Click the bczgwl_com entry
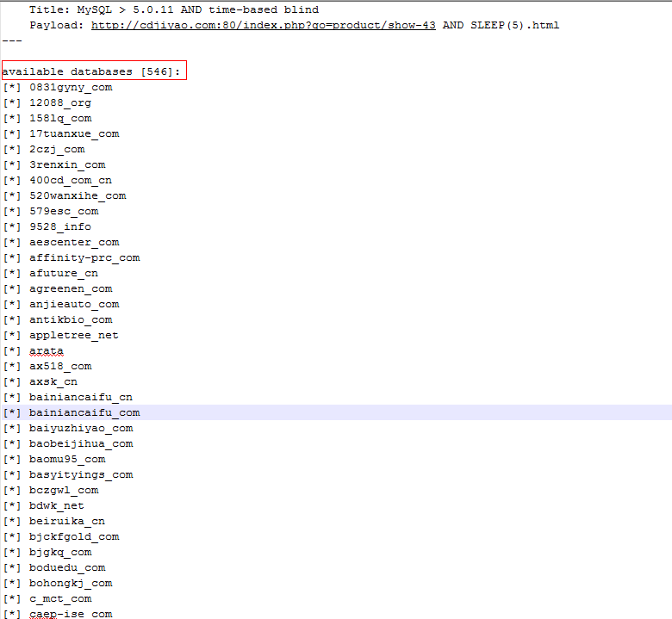The image size is (672, 619). tap(64, 490)
